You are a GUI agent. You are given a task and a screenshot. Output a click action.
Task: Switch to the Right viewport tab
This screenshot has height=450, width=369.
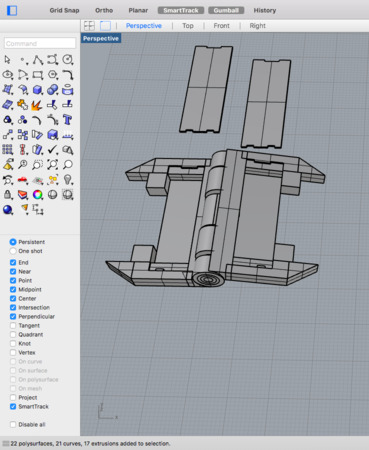tap(258, 26)
